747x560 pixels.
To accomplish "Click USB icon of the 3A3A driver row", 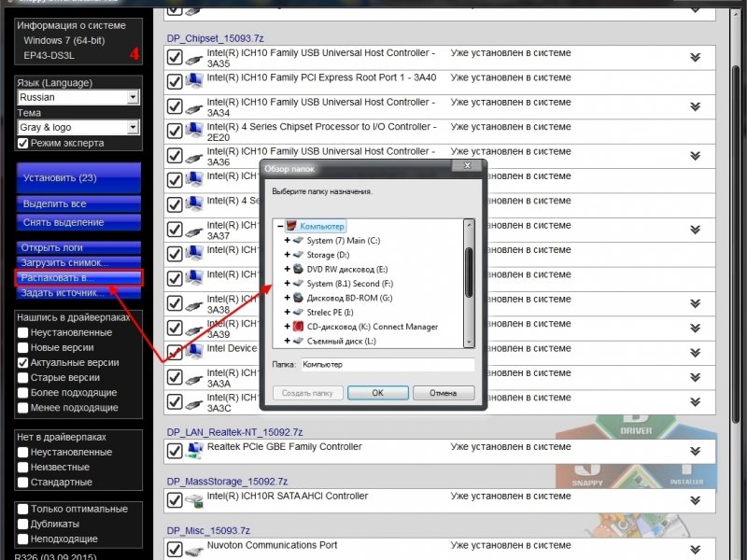I will point(194,379).
